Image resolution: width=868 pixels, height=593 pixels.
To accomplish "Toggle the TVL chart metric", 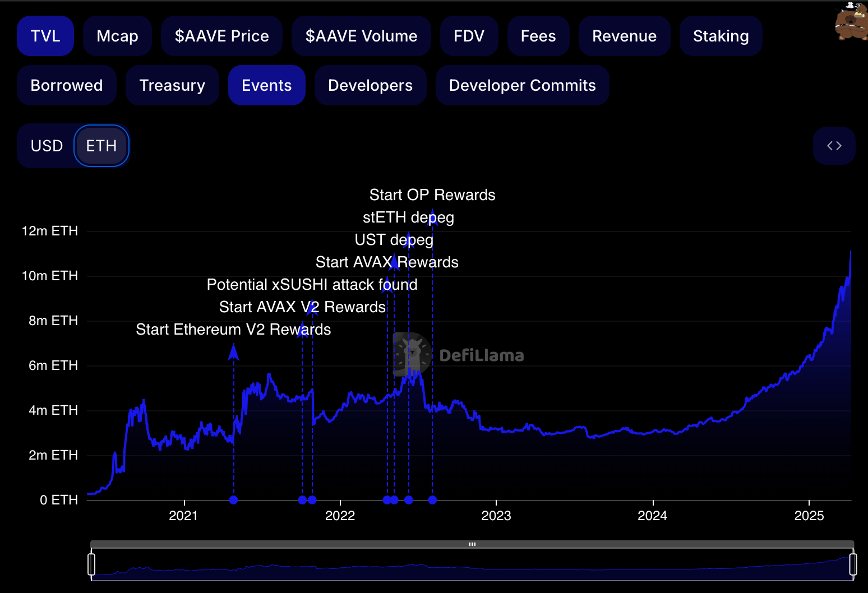I will click(x=45, y=36).
